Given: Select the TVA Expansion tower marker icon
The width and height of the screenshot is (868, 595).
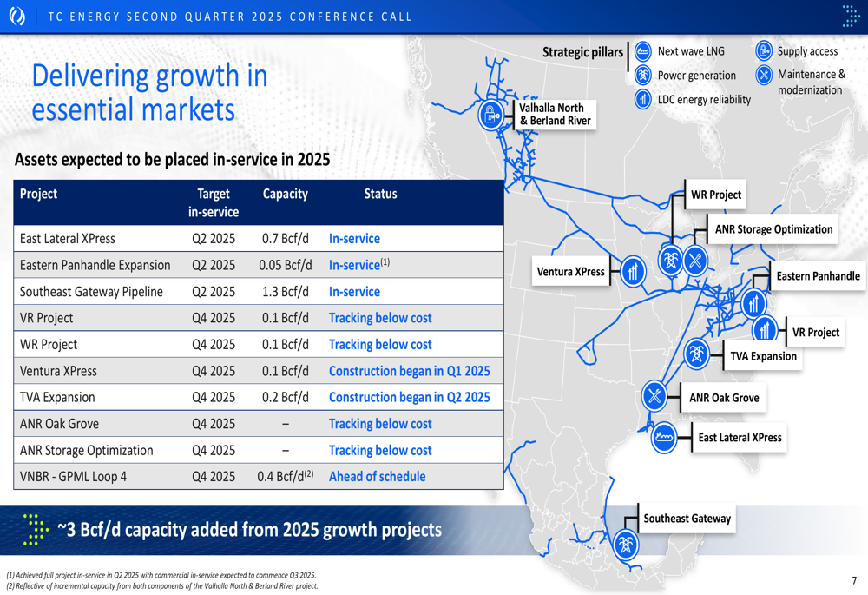Looking at the screenshot, I should click(x=695, y=354).
